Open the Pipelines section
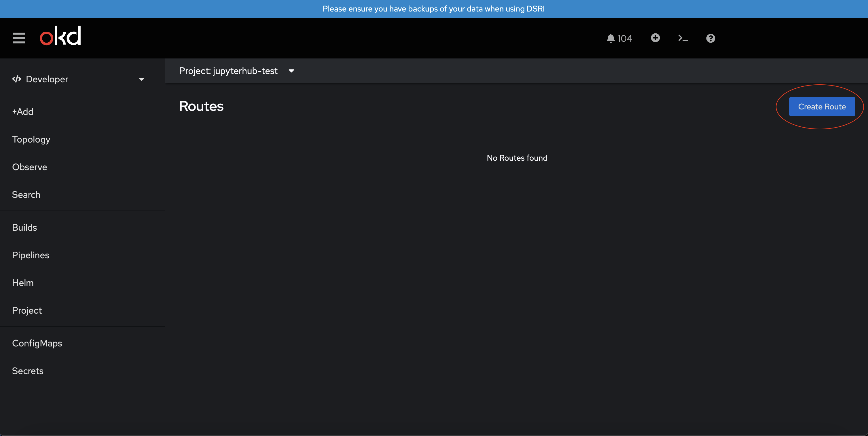Viewport: 868px width, 436px height. tap(30, 255)
